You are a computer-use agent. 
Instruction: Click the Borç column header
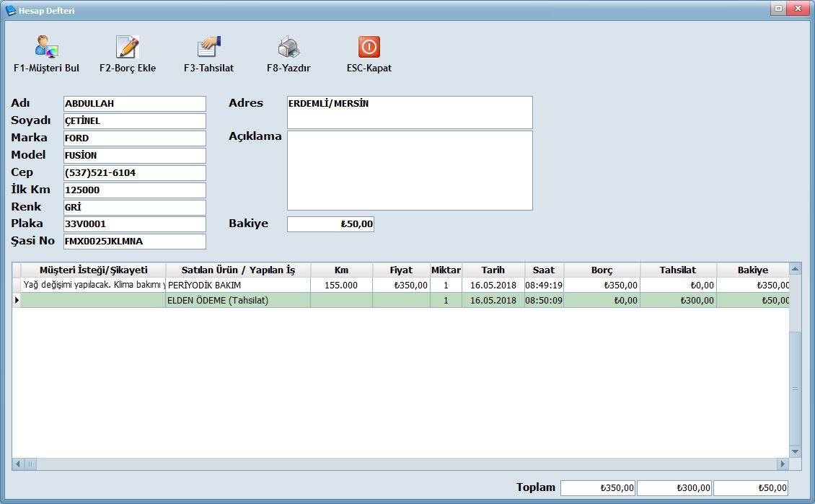pyautogui.click(x=602, y=270)
